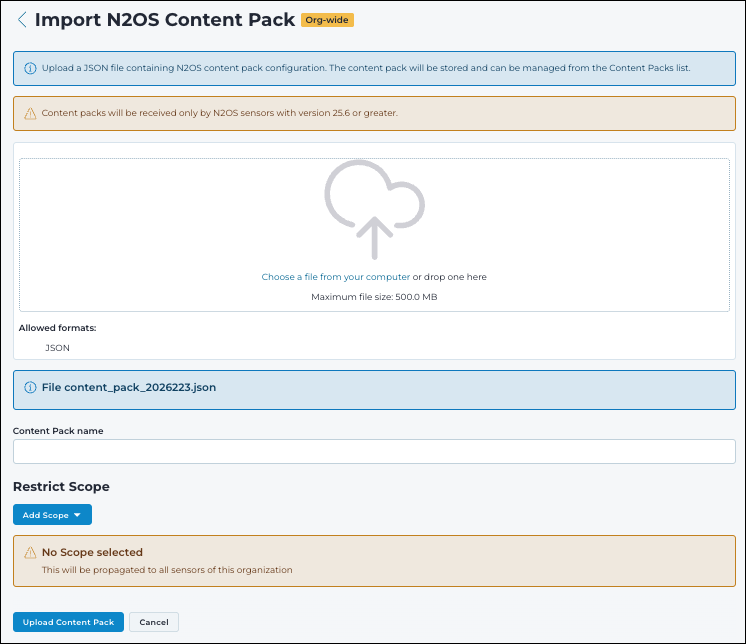Focus the Content Pack name field
Screen dimensions: 746x644
coord(374,451)
